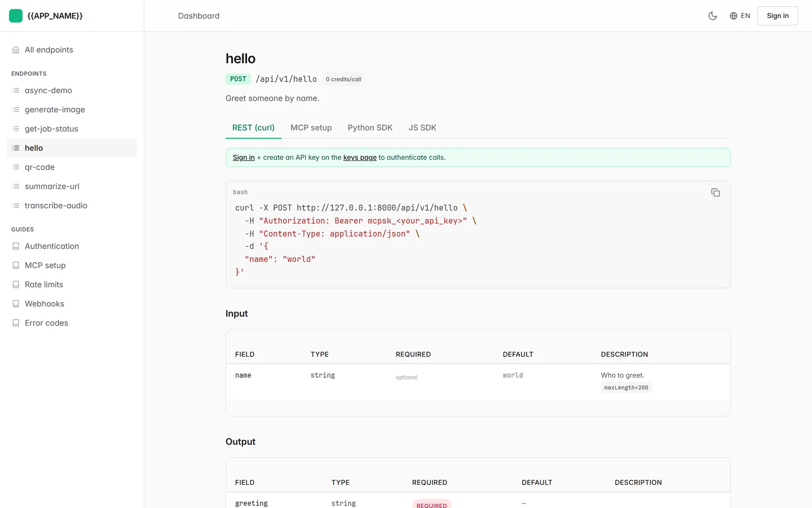Click the list icon next to generate-image
812x508 pixels.
click(16, 110)
